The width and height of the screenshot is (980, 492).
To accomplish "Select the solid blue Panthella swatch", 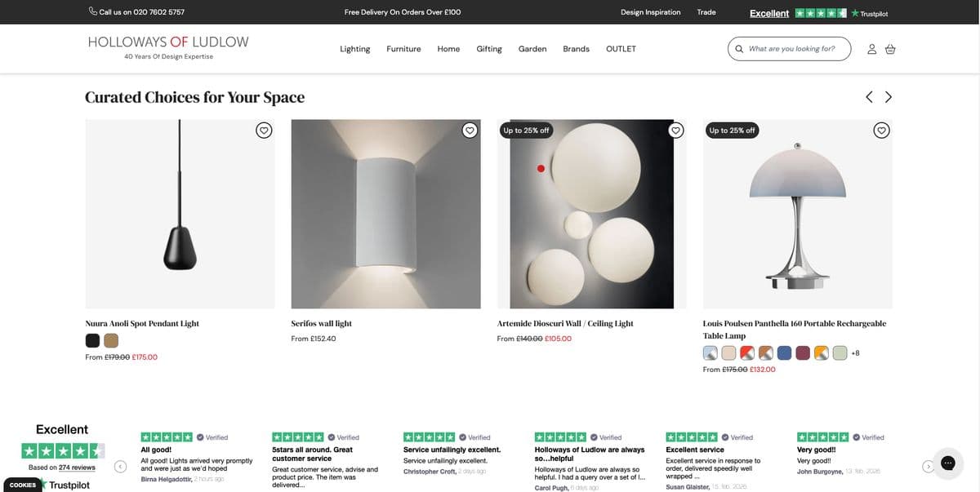I will tap(784, 352).
